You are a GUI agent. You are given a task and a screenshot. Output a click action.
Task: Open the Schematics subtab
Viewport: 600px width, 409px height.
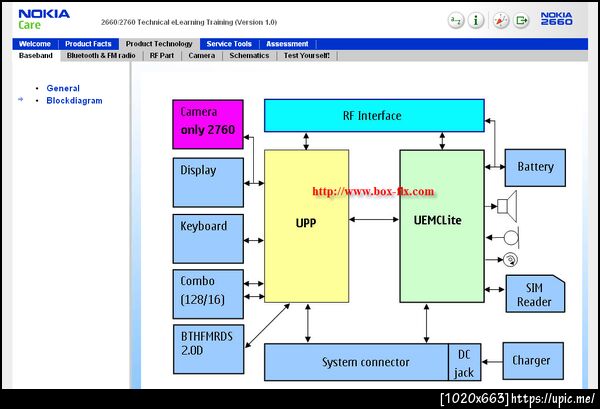[x=249, y=55]
